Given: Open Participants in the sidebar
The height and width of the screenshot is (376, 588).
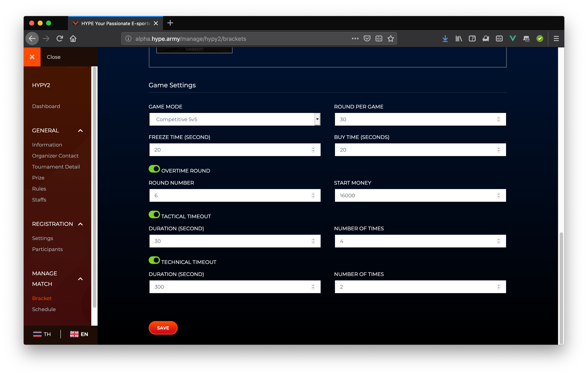Looking at the screenshot, I should coord(47,249).
